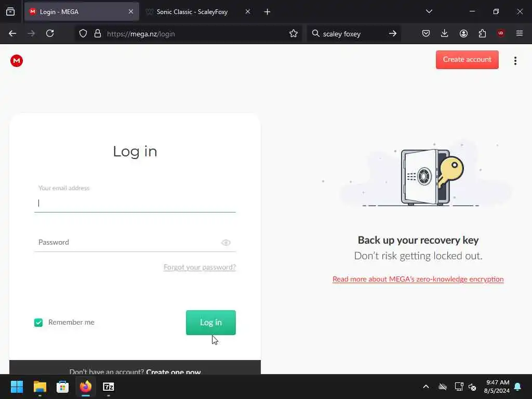532x399 pixels.
Task: Close the Sonic Classic tab
Action: (x=248, y=12)
